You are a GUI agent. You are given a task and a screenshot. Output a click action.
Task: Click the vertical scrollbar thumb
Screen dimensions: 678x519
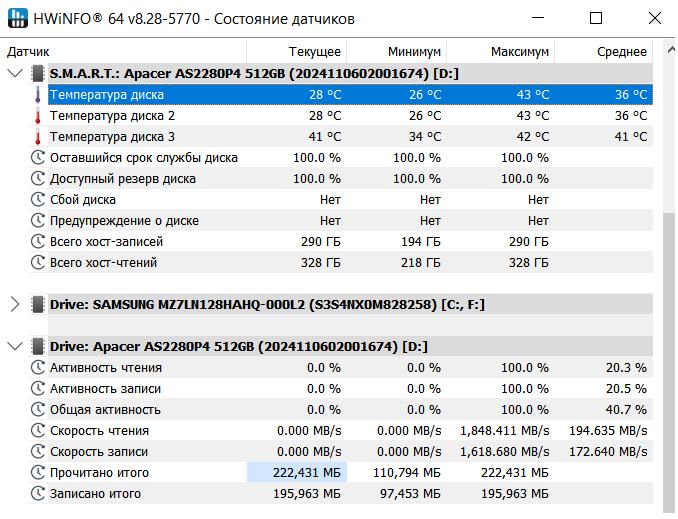pos(669,362)
